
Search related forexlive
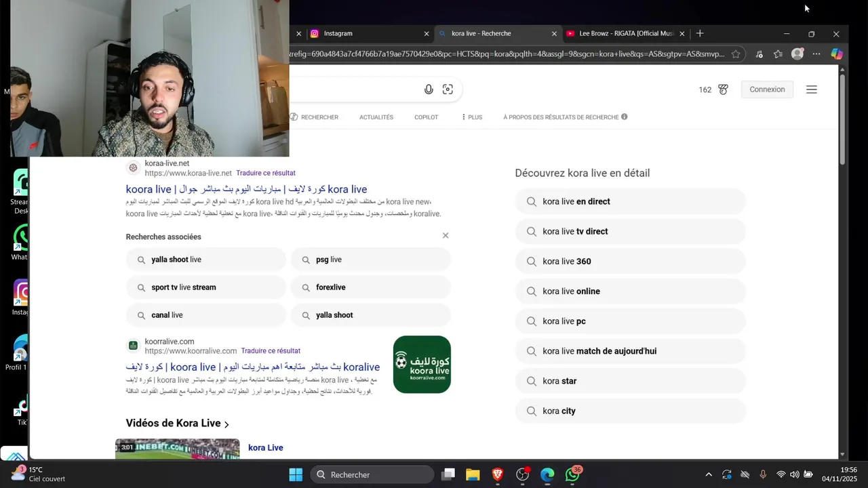tap(371, 287)
